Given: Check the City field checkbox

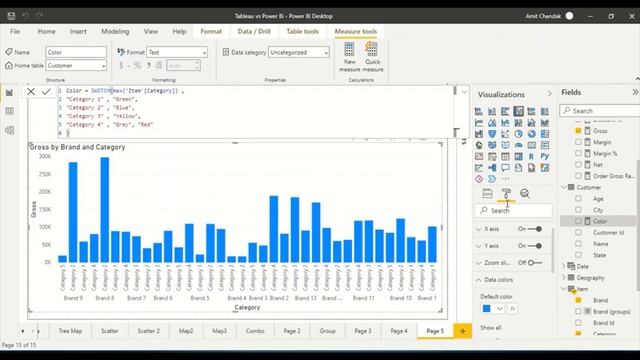Looking at the screenshot, I should coord(578,210).
